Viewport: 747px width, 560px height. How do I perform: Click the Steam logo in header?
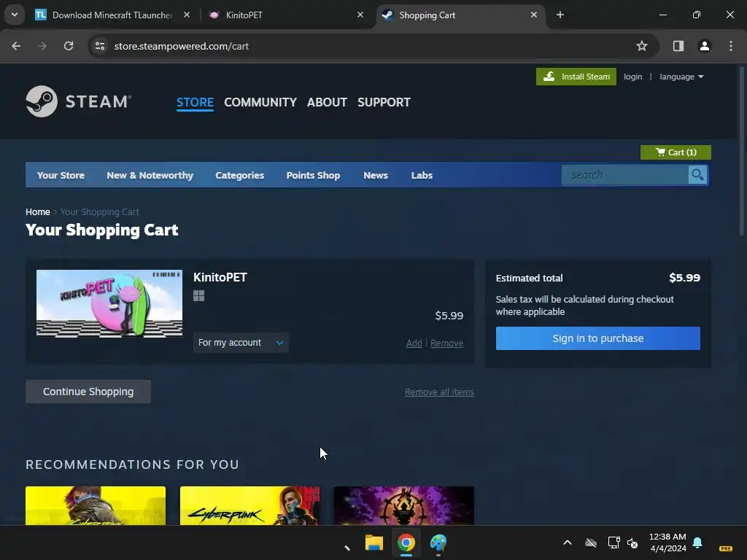pos(79,101)
